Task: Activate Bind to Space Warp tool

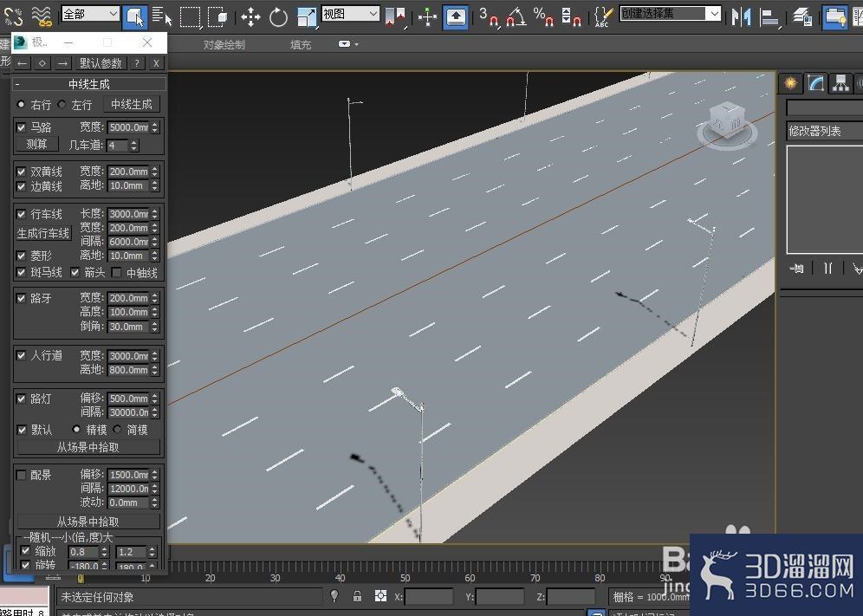Action: tap(42, 16)
